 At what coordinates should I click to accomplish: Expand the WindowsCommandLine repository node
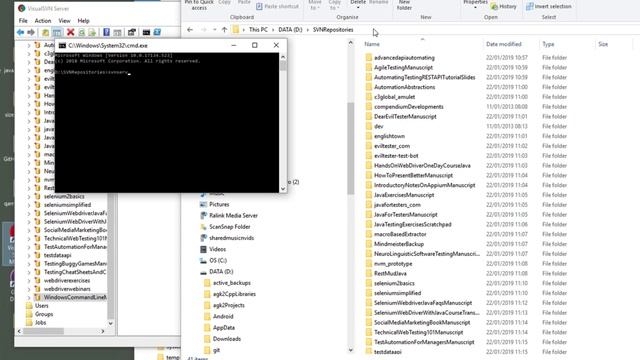(x=29, y=298)
